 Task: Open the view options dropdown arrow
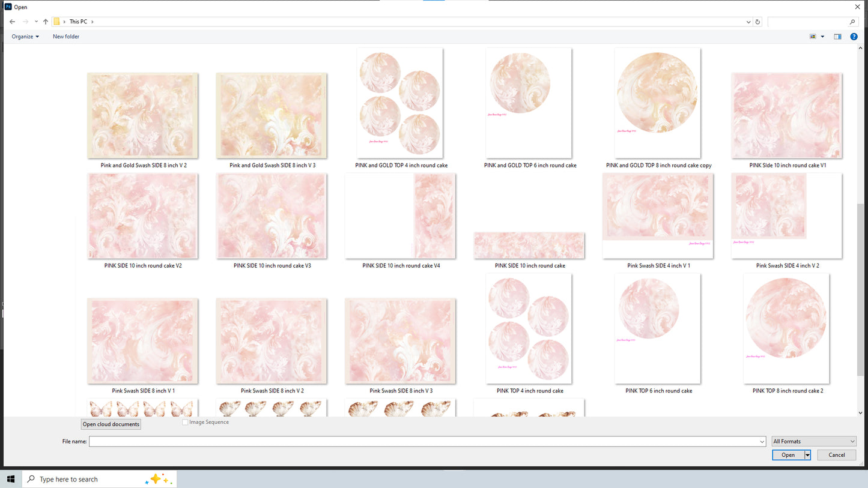click(x=822, y=37)
